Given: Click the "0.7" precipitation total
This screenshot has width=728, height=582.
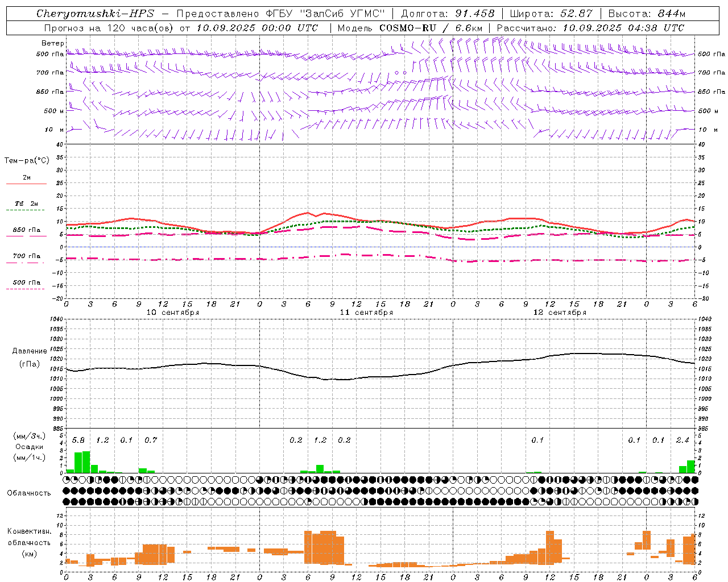Looking at the screenshot, I should coord(151,440).
